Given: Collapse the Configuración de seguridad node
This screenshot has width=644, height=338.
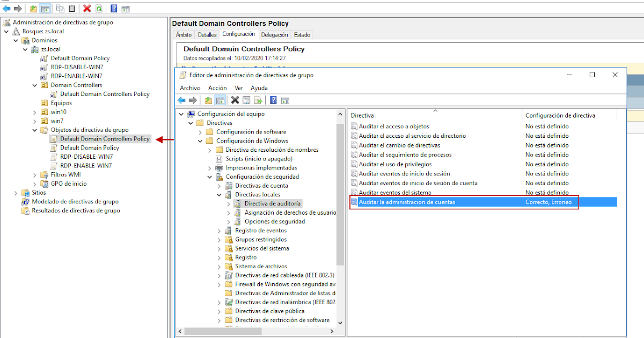Looking at the screenshot, I should click(210, 176).
